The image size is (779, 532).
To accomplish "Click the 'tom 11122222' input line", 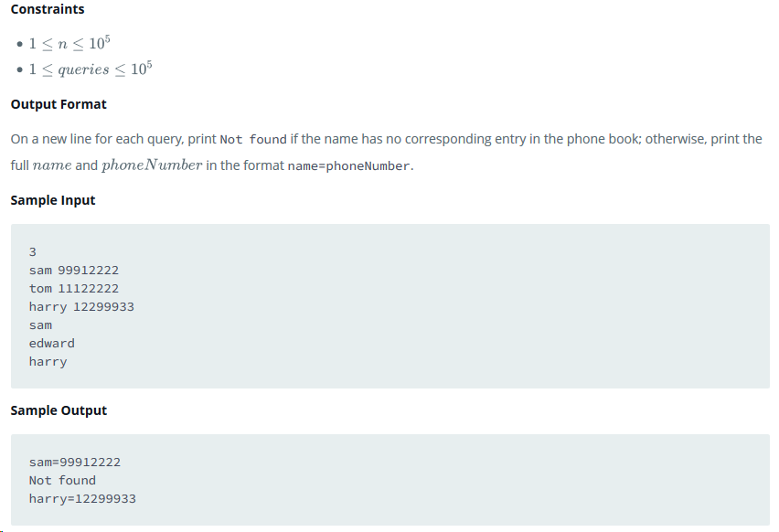I will click(74, 289).
